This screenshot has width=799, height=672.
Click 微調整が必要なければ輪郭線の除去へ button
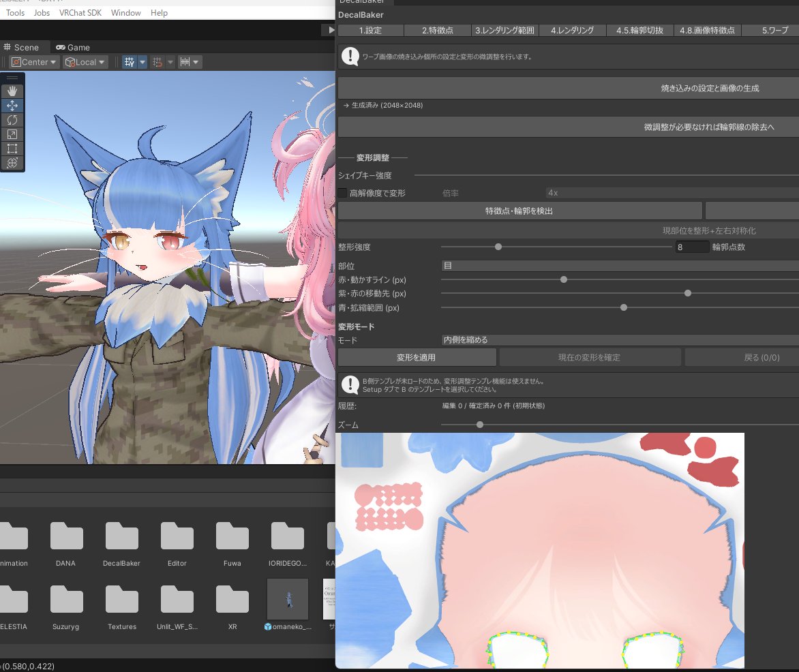(568, 127)
